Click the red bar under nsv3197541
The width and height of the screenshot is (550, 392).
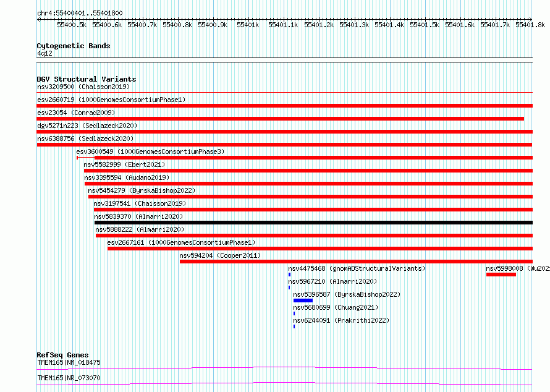[313, 210]
